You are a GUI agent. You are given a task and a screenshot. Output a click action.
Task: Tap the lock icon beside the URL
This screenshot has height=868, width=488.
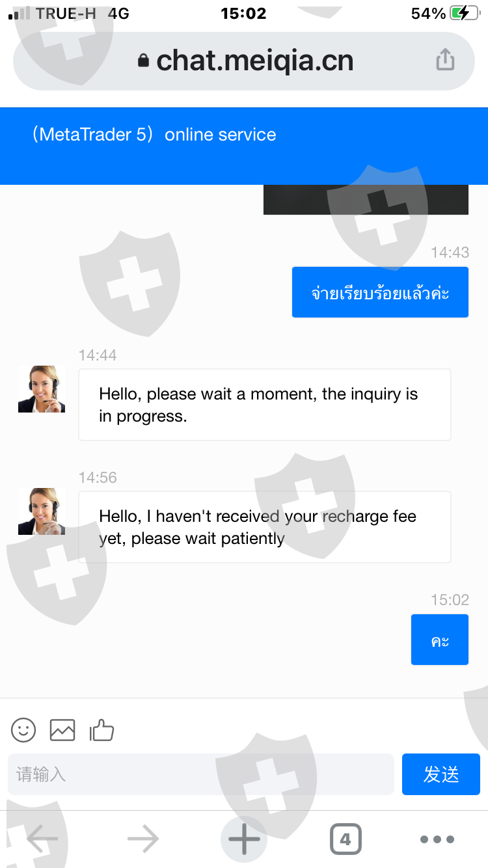click(143, 61)
